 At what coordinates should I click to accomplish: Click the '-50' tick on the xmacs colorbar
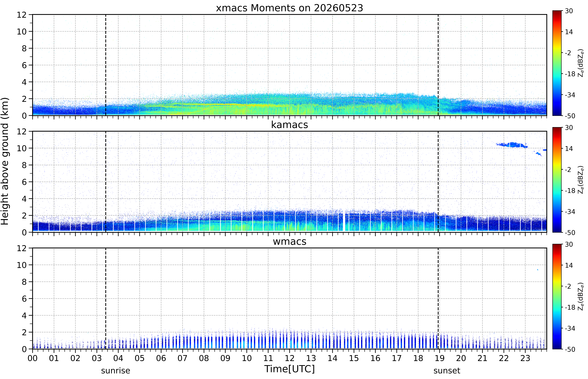[570, 116]
